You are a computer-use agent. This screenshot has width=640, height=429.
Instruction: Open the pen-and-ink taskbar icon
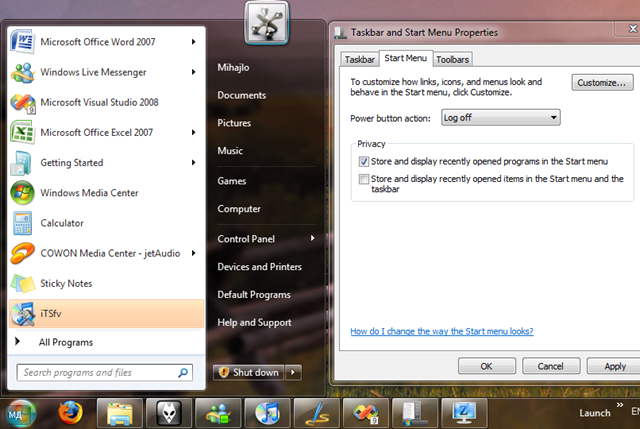click(317, 413)
